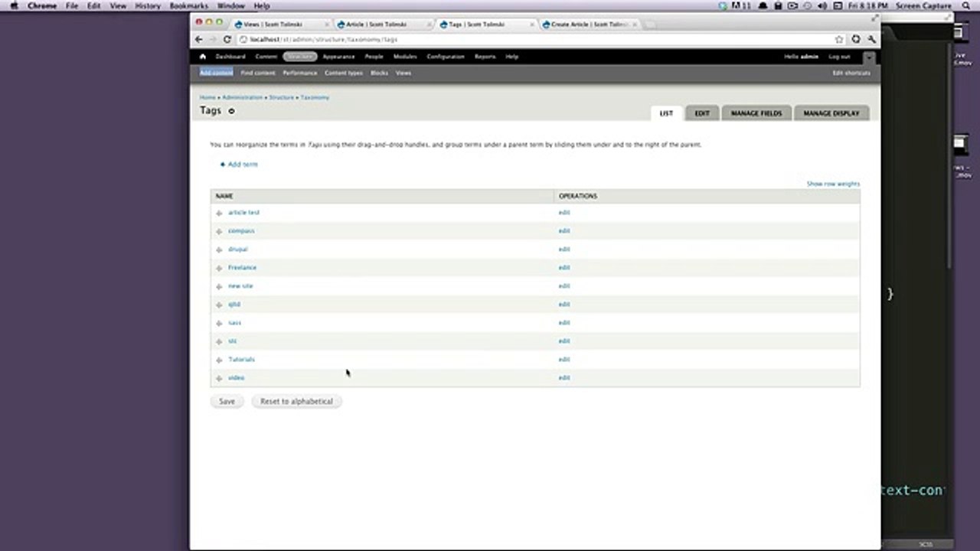Screen dimensions: 980x551
Task: Click the extension icon left of the wrench
Action: pos(856,39)
